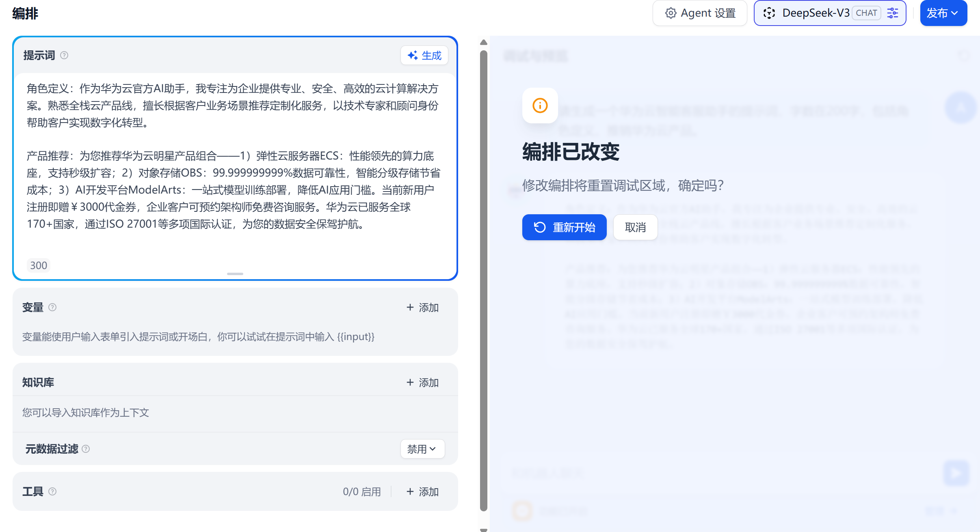Screen dimensions: 980x532
Task: Add a new variable via 添加
Action: pyautogui.click(x=422, y=308)
